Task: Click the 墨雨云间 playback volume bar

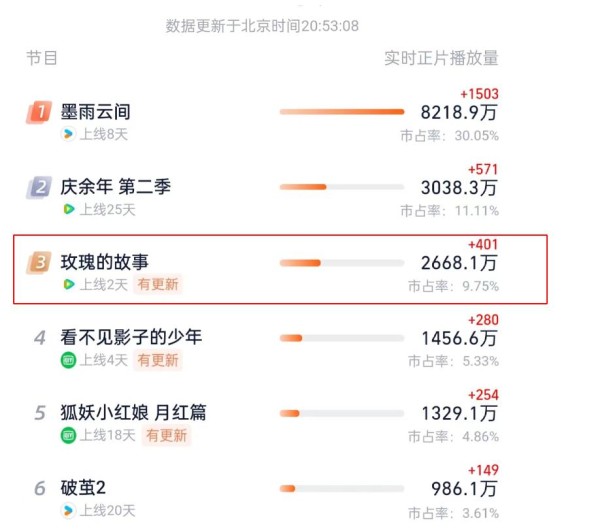Action: tap(342, 112)
